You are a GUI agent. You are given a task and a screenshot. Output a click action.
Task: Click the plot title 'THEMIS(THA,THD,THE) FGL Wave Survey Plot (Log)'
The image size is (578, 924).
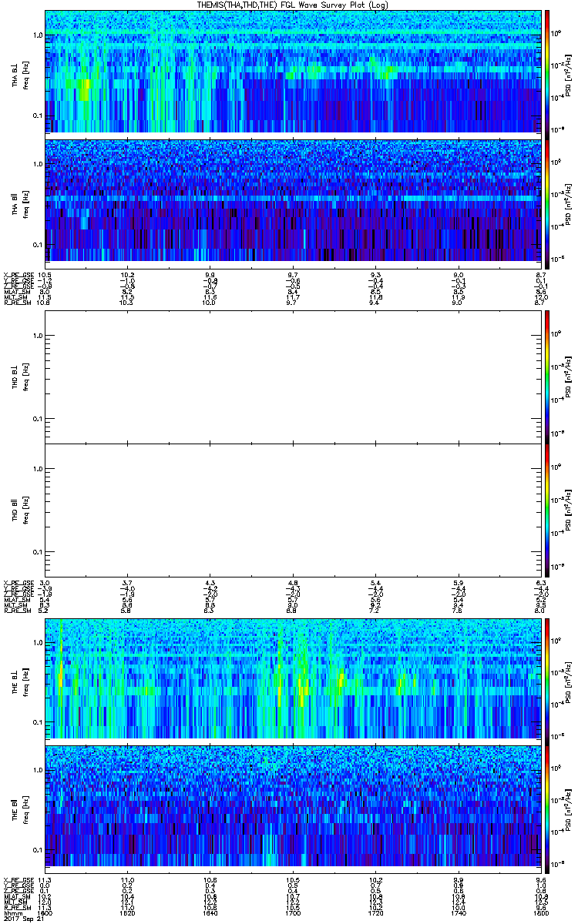292,5
